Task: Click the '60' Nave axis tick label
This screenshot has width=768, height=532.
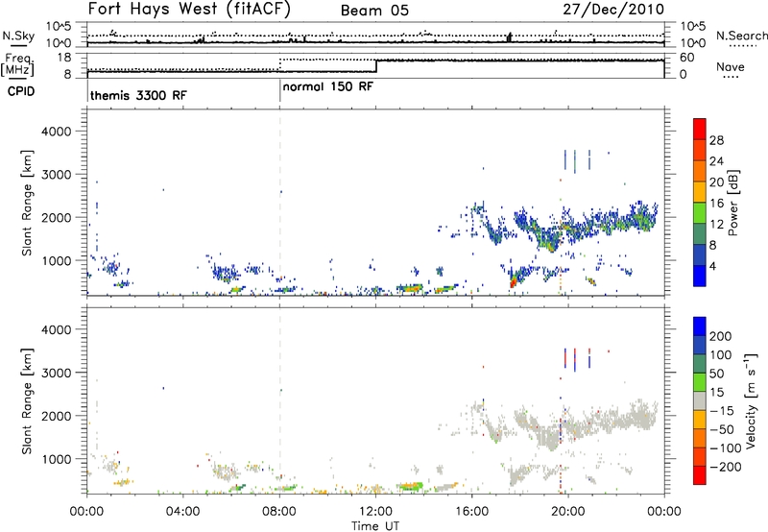Action: (686, 58)
